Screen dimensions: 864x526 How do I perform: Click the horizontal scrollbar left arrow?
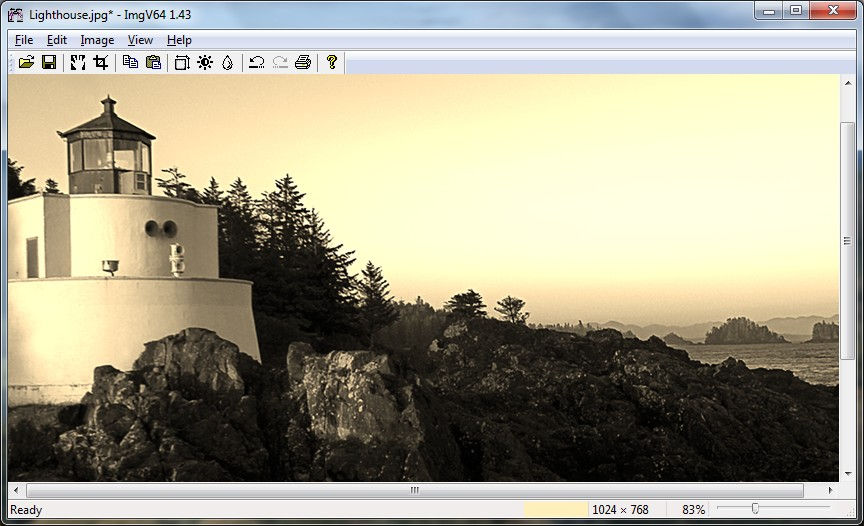coord(16,490)
